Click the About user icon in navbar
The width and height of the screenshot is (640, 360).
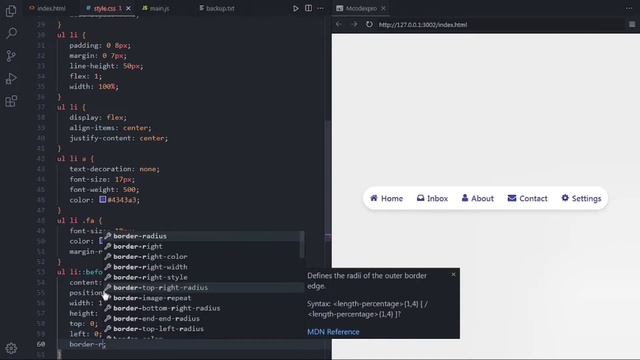click(465, 198)
